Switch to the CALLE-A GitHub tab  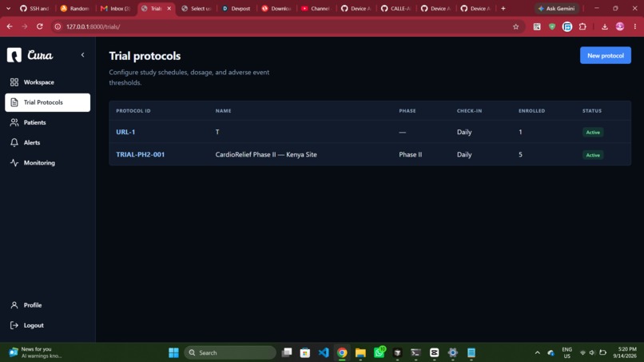click(x=396, y=9)
